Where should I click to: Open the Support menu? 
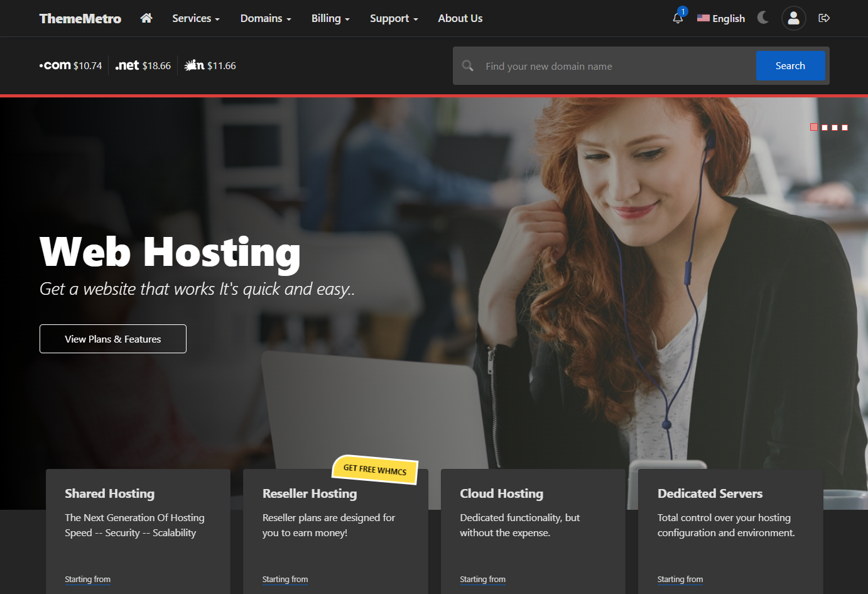click(393, 18)
